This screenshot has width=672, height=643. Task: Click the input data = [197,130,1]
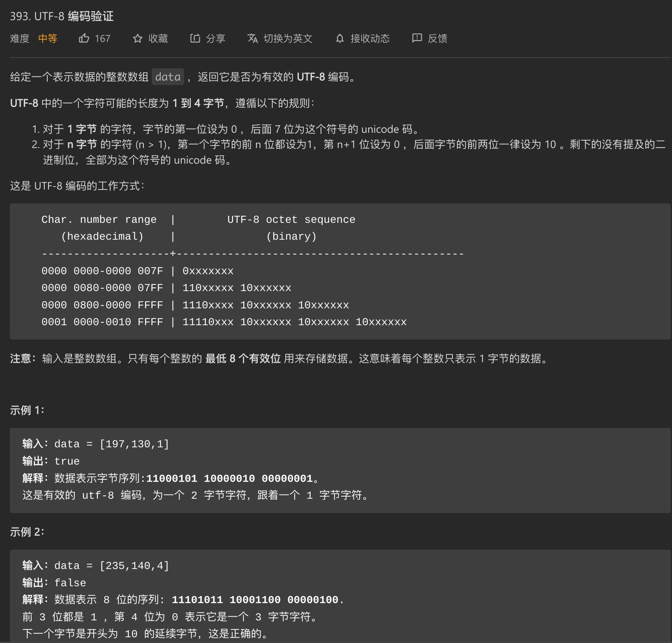[x=112, y=444]
